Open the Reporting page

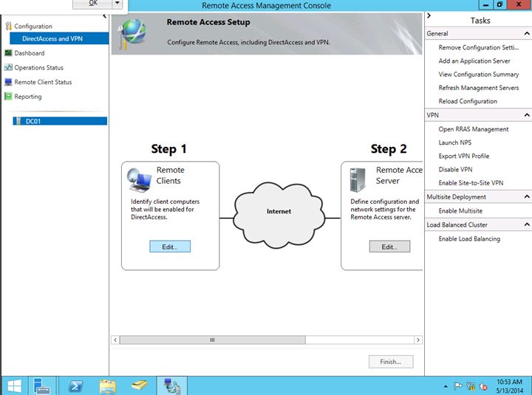(x=28, y=97)
